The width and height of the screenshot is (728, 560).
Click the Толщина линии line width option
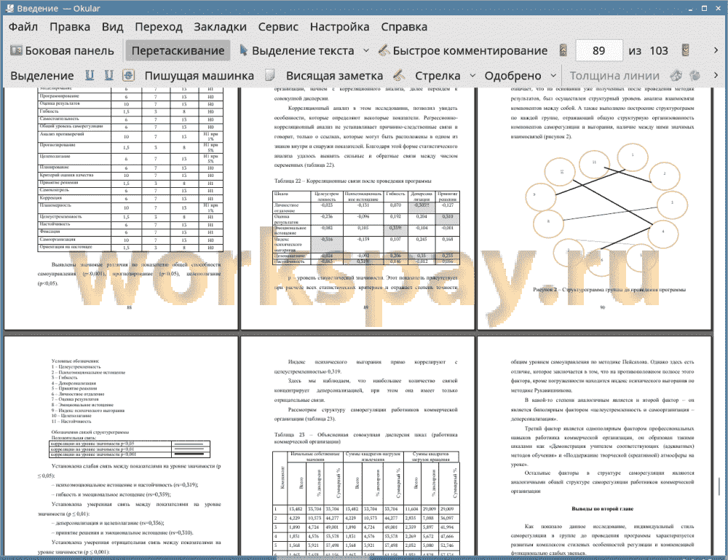click(614, 76)
